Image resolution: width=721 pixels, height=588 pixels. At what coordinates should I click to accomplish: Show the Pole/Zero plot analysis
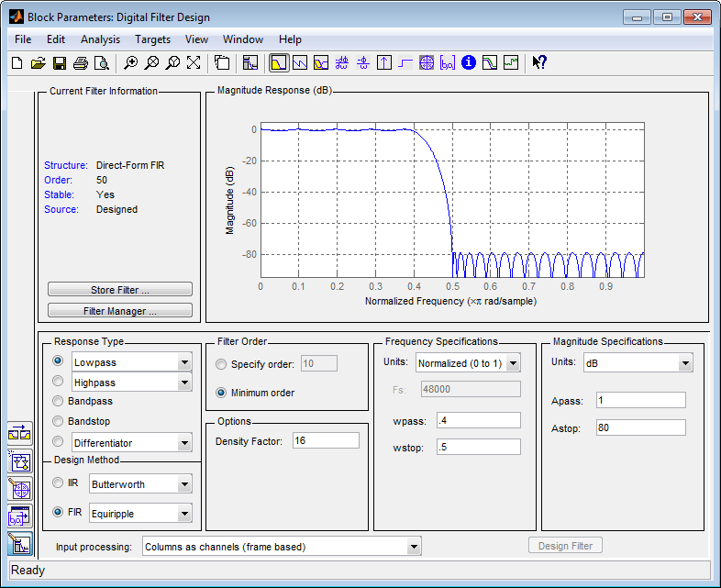426,63
